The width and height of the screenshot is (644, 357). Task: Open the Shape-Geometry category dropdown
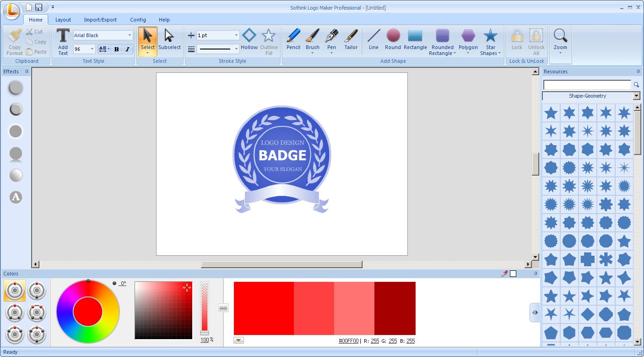point(636,96)
